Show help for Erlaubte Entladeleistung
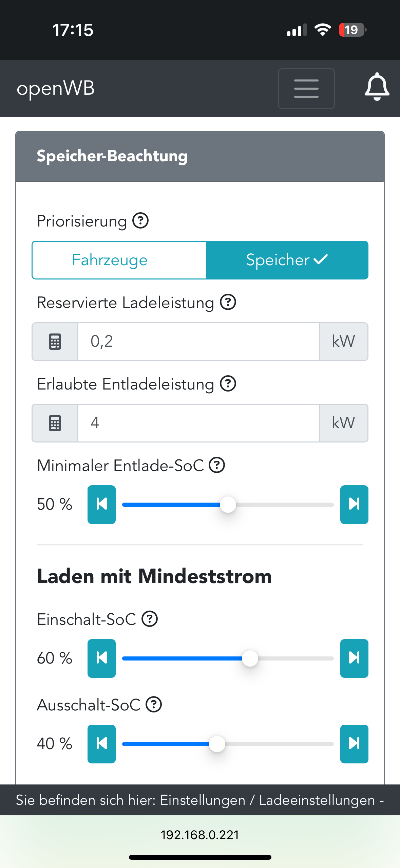 tap(228, 384)
